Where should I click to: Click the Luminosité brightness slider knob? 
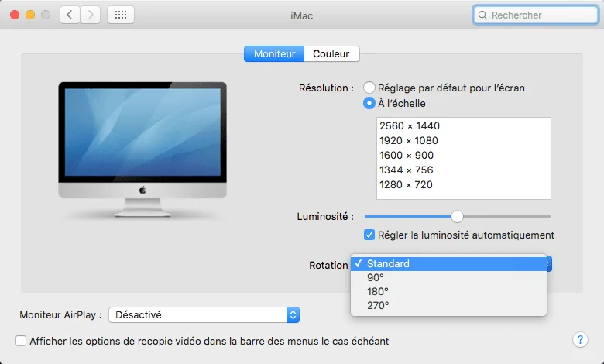pos(457,217)
